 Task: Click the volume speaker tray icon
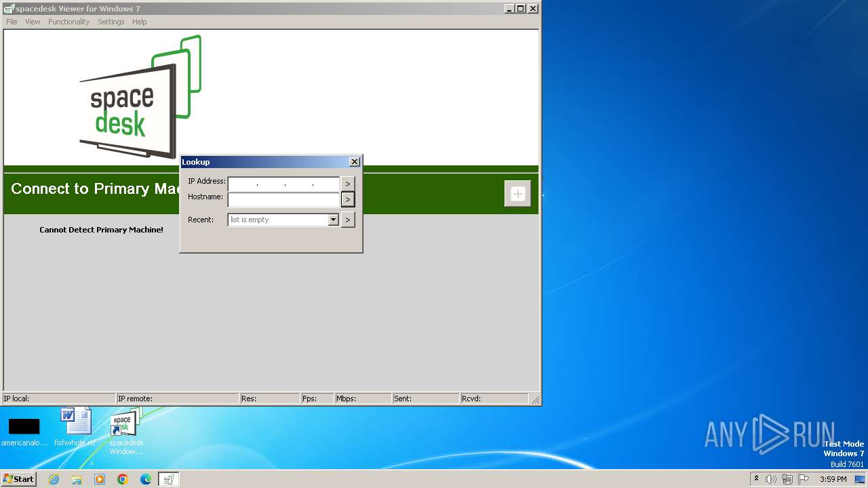[x=771, y=479]
